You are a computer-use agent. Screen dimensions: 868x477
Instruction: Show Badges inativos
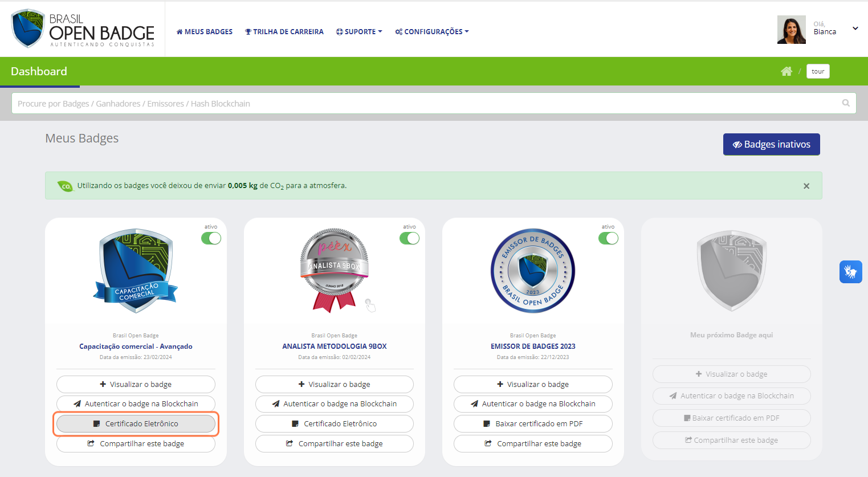tap(772, 144)
